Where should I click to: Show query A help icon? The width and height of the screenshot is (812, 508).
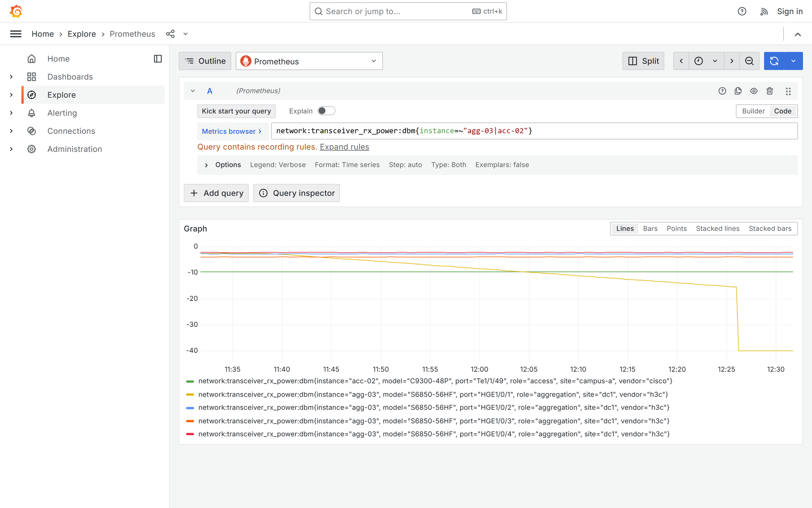722,91
